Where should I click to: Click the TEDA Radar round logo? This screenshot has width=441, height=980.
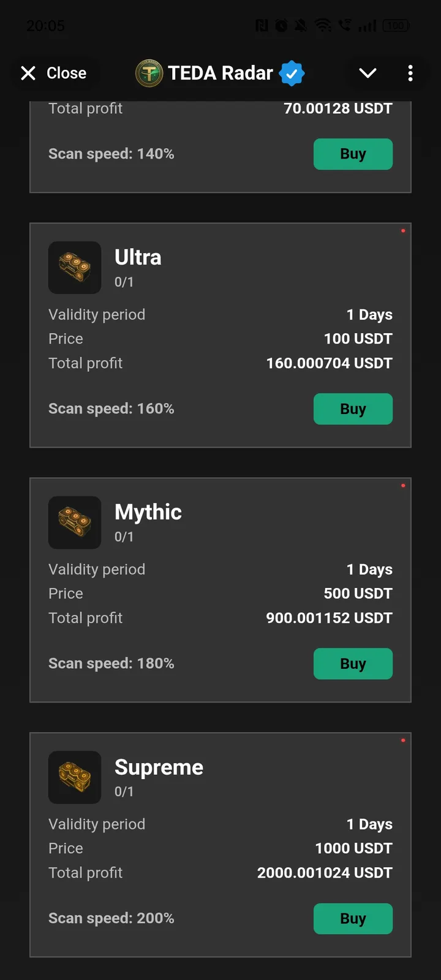pos(149,73)
